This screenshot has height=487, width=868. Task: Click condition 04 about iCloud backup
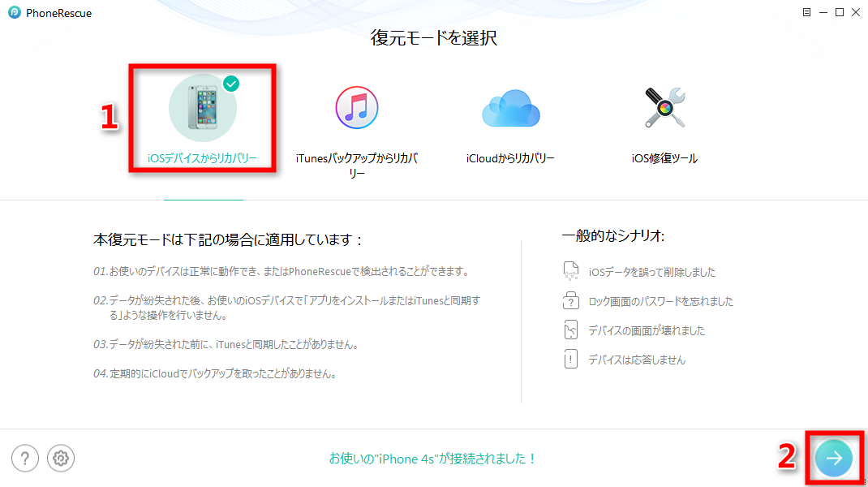coord(216,374)
